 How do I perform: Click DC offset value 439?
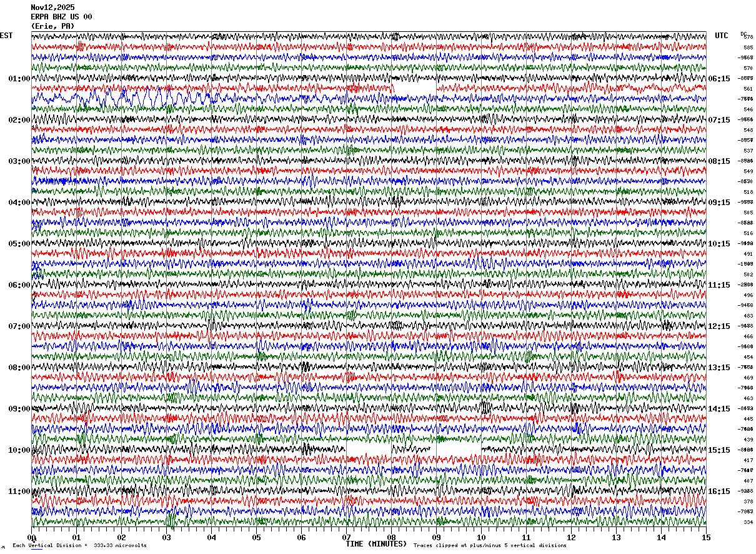pyautogui.click(x=748, y=440)
